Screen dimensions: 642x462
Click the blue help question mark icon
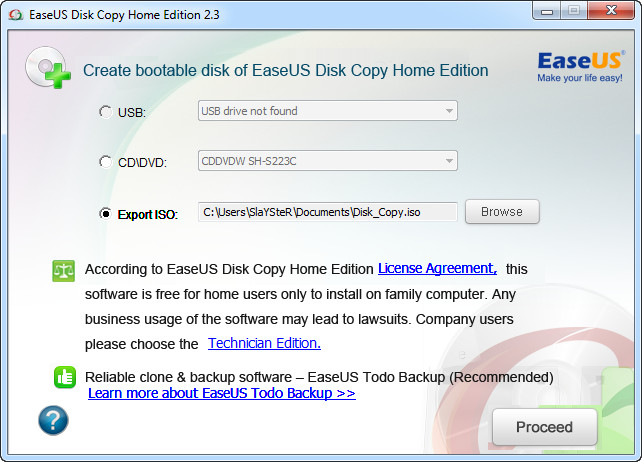click(x=53, y=420)
